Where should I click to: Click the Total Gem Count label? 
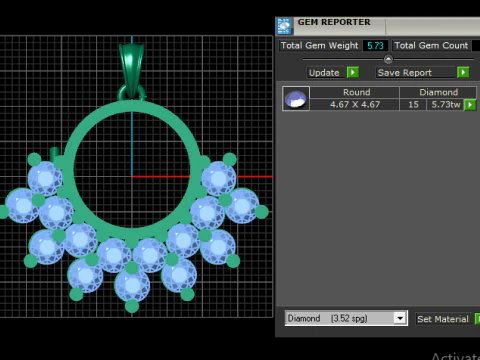coord(431,45)
